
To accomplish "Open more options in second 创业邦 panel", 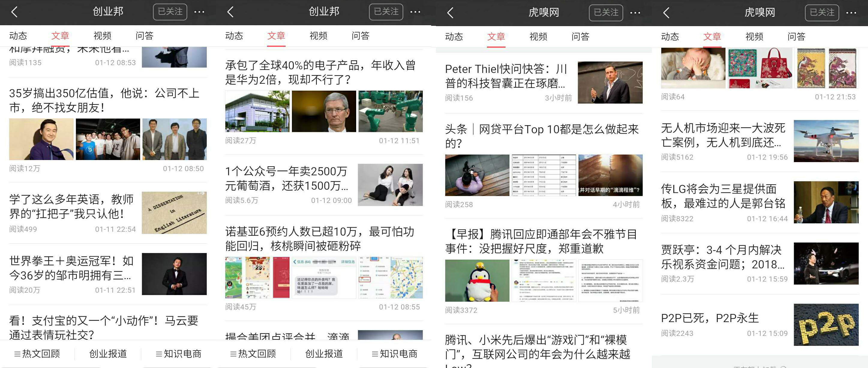I will click(x=416, y=12).
